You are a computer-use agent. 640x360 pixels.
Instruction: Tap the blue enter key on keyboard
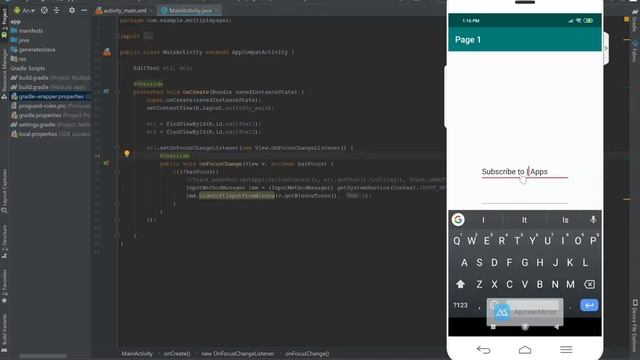pos(589,305)
